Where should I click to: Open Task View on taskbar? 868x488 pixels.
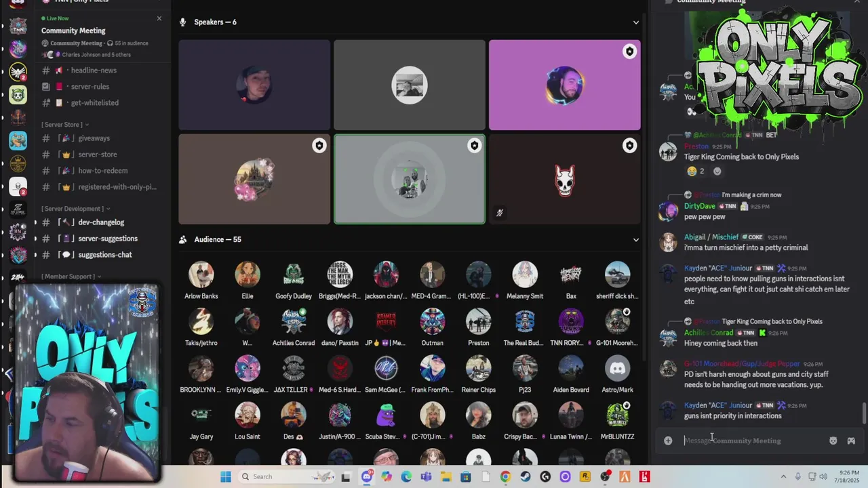pos(346,476)
